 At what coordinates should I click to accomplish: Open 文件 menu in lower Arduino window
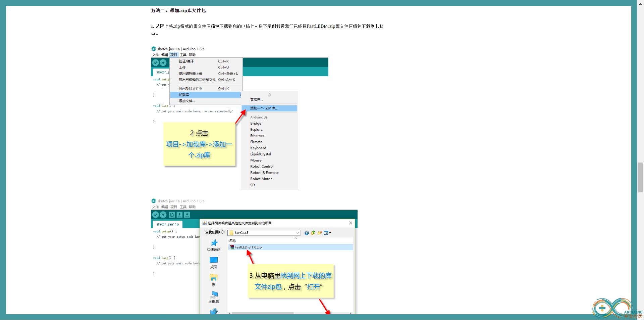155,207
